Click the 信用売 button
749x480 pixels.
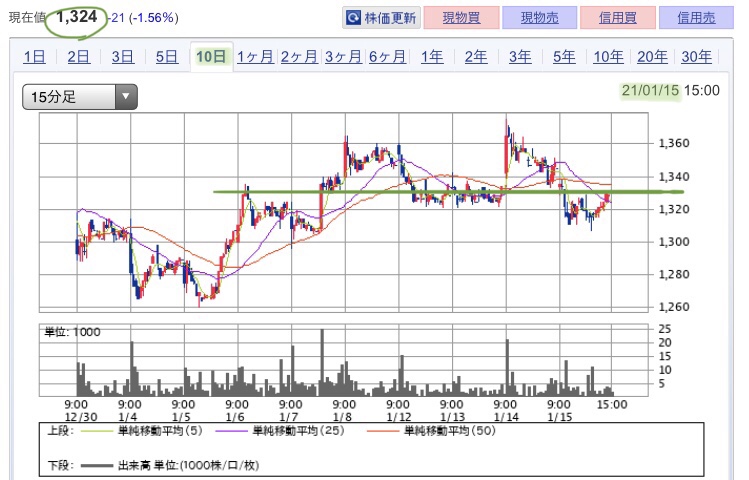pyautogui.click(x=696, y=18)
